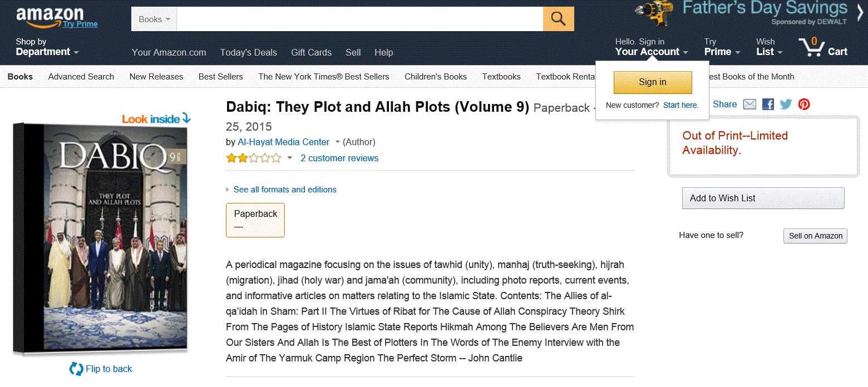The image size is (868, 387).
Task: Select the Paperback format option
Action: (x=255, y=220)
